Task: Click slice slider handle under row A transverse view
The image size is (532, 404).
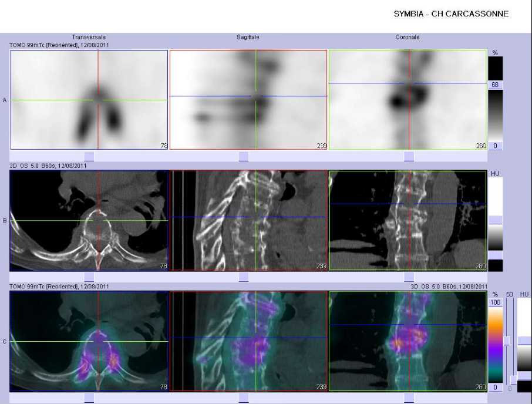Action: click(89, 156)
